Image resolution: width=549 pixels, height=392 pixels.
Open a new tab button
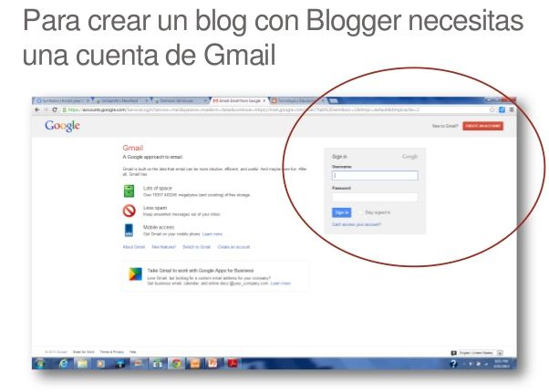click(334, 101)
